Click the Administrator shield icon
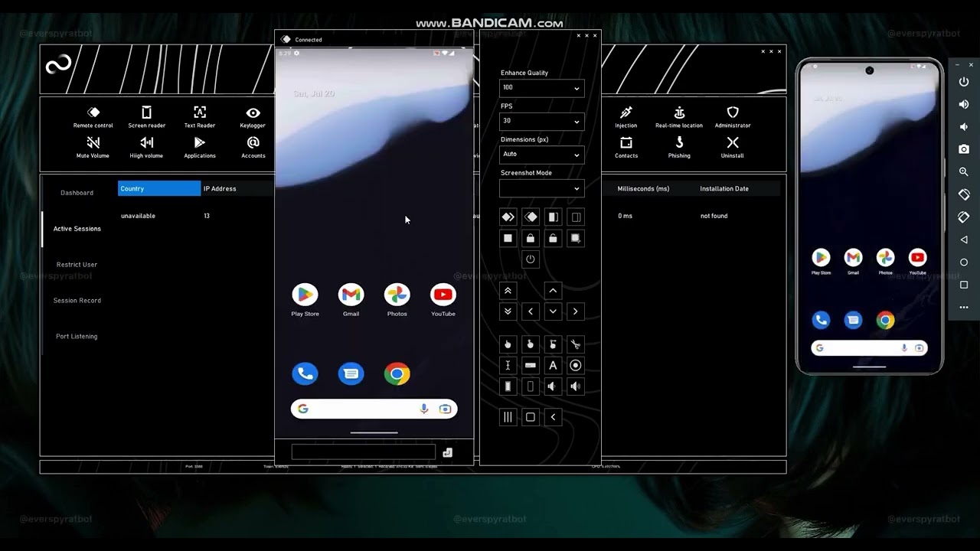980x551 pixels. click(733, 112)
